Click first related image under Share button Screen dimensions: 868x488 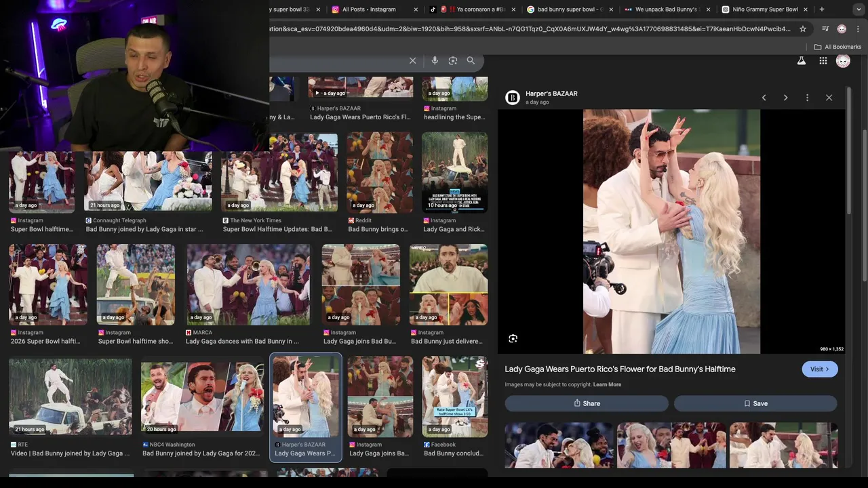[559, 445]
